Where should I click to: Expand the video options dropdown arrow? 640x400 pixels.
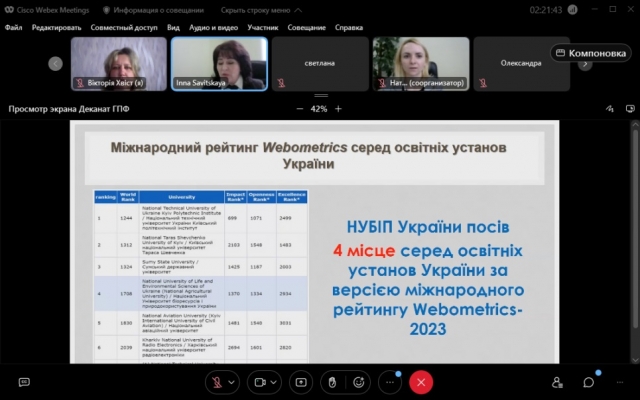point(274,382)
